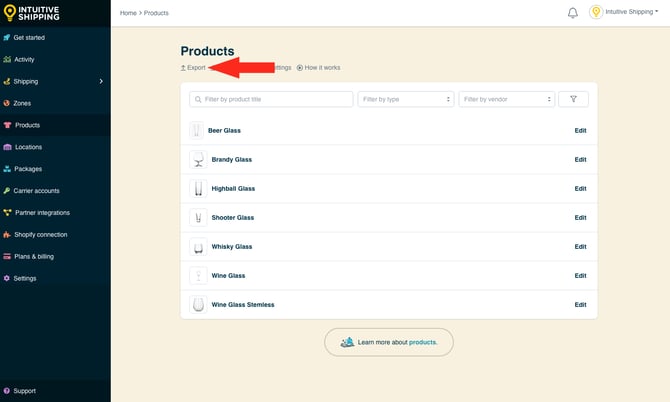
Task: Open the Zones menu item
Action: click(x=22, y=103)
